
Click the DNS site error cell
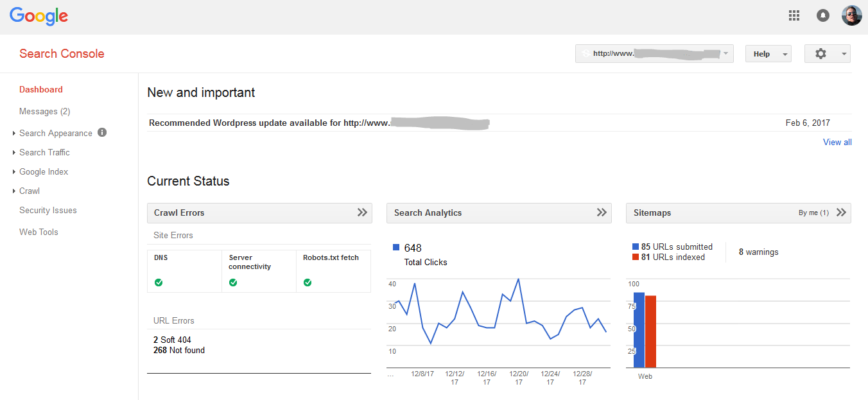(184, 272)
